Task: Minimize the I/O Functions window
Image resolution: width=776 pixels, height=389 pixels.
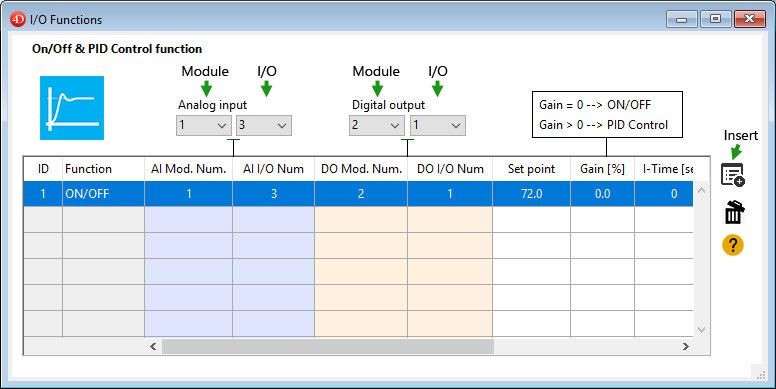Action: [681, 19]
